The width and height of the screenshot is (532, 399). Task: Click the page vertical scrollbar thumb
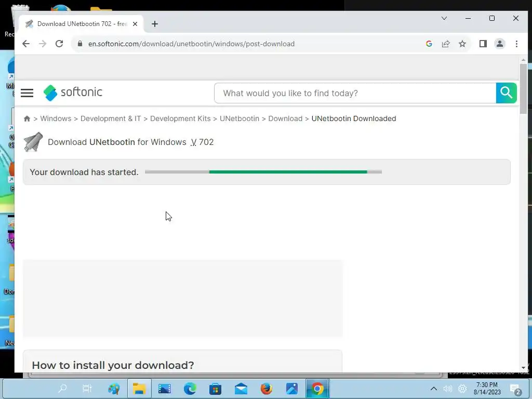point(523,89)
